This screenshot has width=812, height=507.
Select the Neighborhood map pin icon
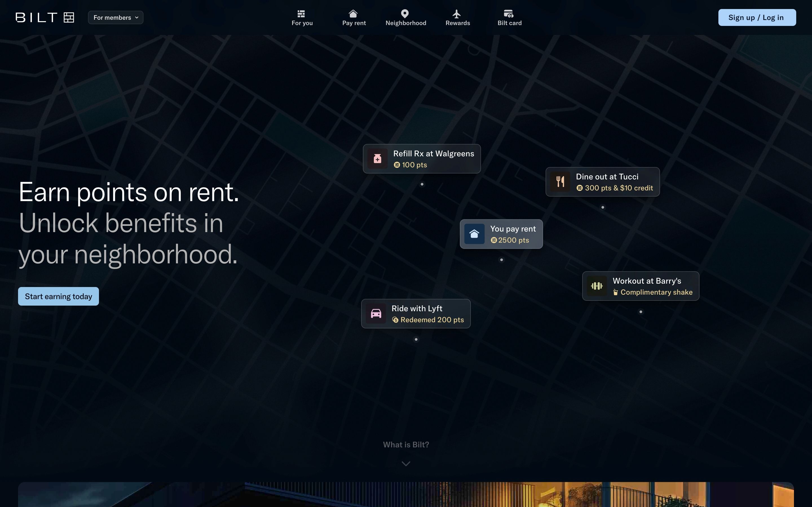coord(405,14)
